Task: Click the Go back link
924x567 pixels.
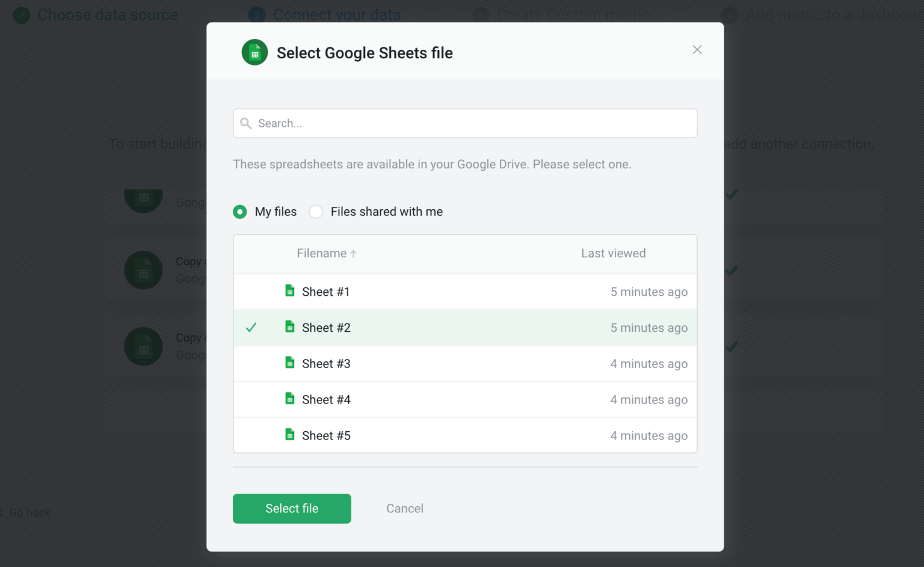Action: tap(27, 512)
